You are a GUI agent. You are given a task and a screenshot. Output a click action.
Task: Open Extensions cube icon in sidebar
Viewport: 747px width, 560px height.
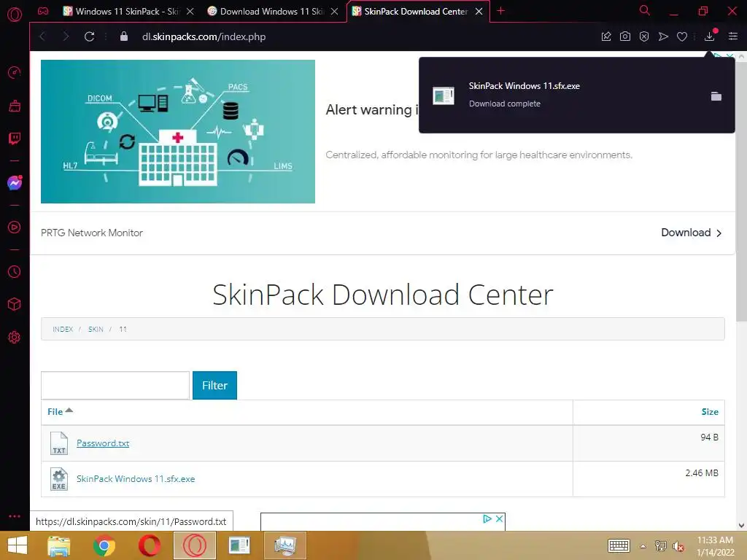15,304
